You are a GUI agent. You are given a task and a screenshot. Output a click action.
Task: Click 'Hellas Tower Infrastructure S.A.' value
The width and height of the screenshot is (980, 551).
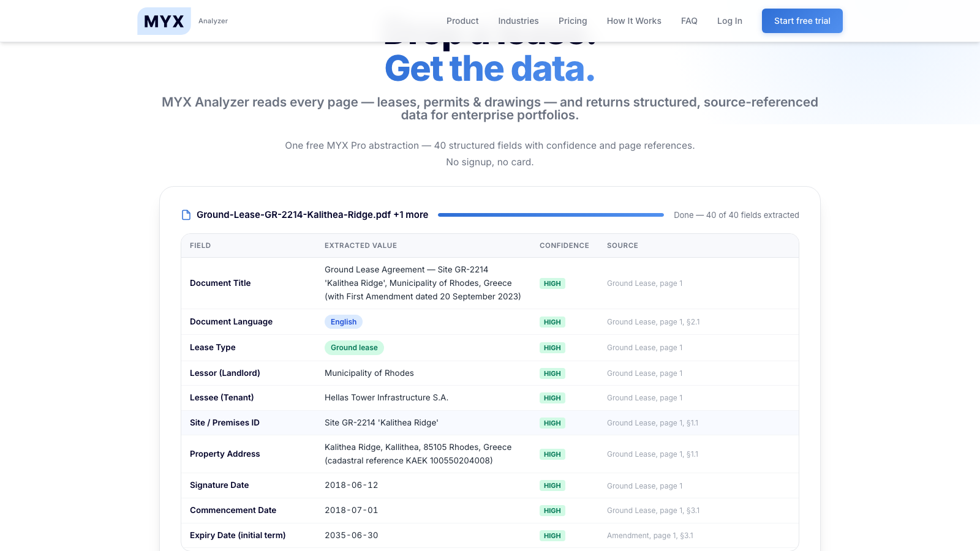(386, 397)
